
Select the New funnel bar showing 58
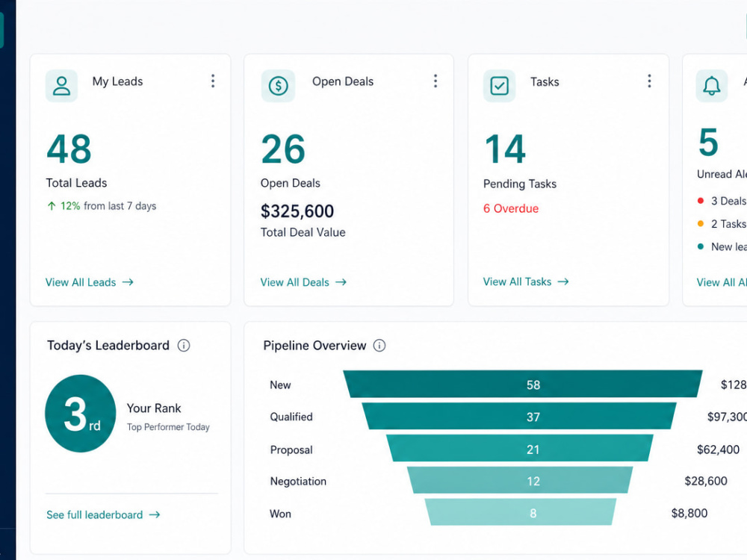pyautogui.click(x=523, y=384)
